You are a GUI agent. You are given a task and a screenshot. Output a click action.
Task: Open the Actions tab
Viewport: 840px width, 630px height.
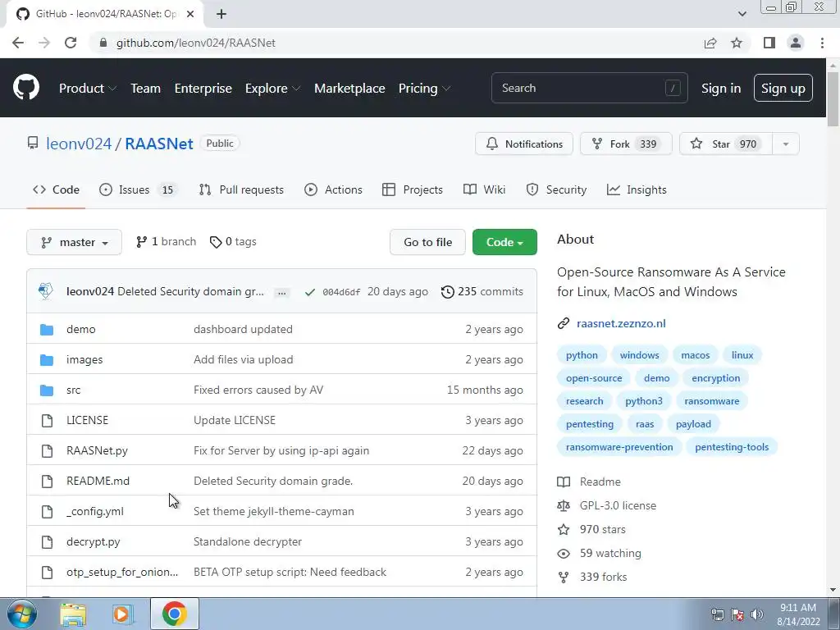(333, 189)
